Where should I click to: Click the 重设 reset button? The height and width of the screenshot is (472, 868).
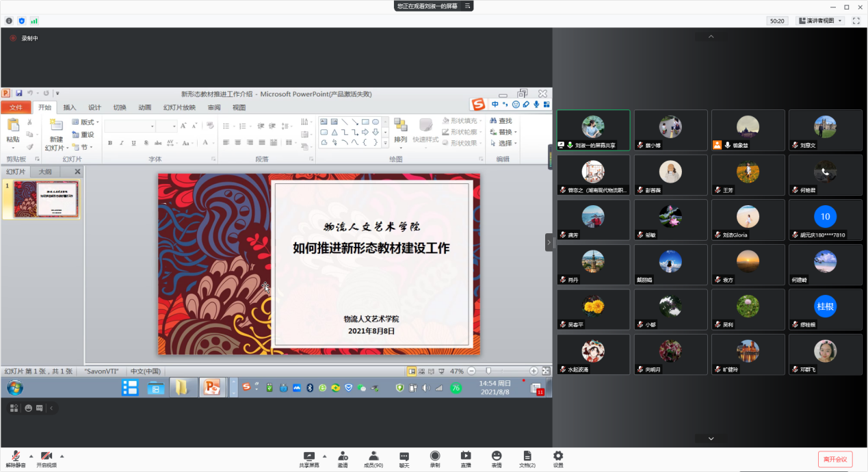coord(83,135)
